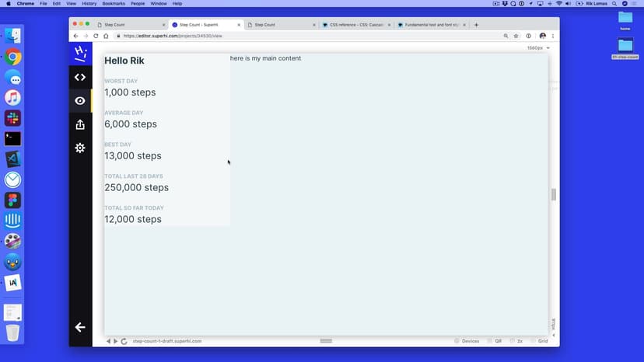Select the eye preview icon in sidebar
The height and width of the screenshot is (362, 644).
coord(80,101)
